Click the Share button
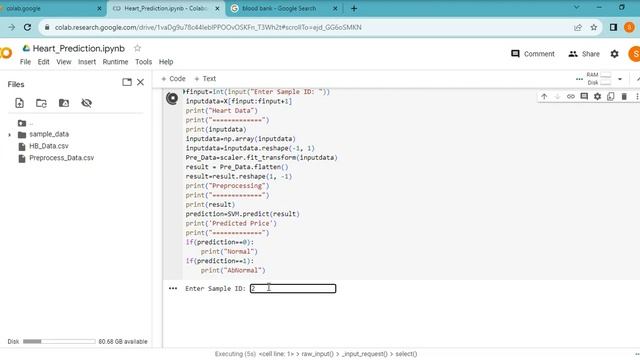 pyautogui.click(x=584, y=54)
